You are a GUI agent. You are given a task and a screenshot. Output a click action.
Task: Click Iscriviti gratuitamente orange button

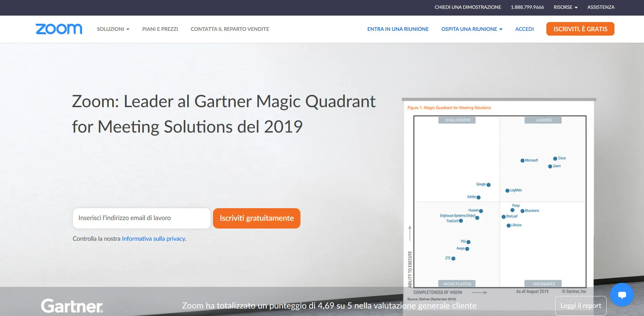(256, 218)
